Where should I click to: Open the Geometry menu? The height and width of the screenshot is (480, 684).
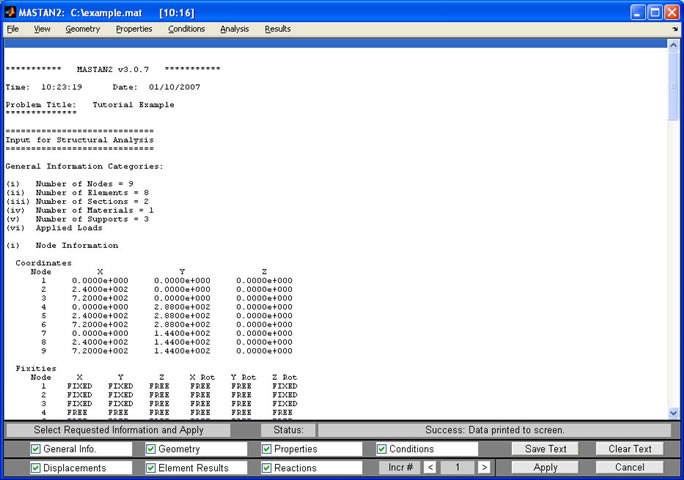[x=83, y=29]
